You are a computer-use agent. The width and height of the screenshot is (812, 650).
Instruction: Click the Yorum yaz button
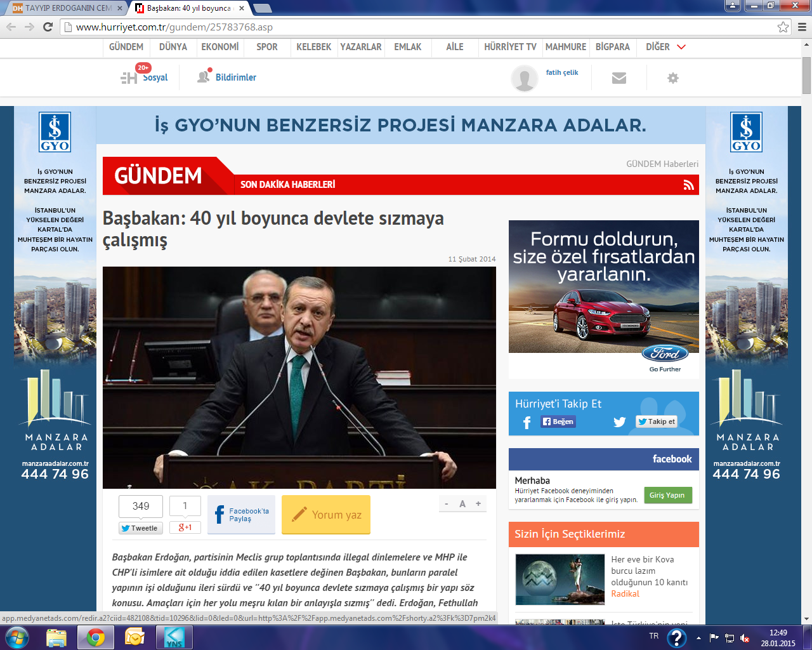coord(326,515)
